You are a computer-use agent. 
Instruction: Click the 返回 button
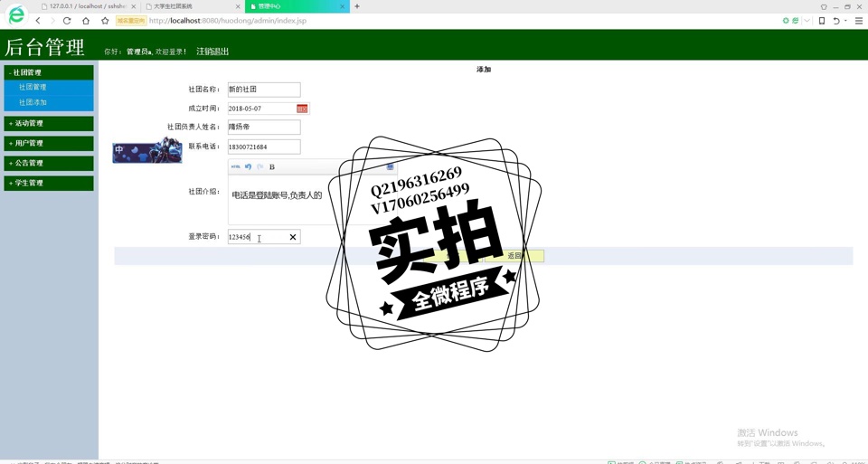(x=514, y=256)
